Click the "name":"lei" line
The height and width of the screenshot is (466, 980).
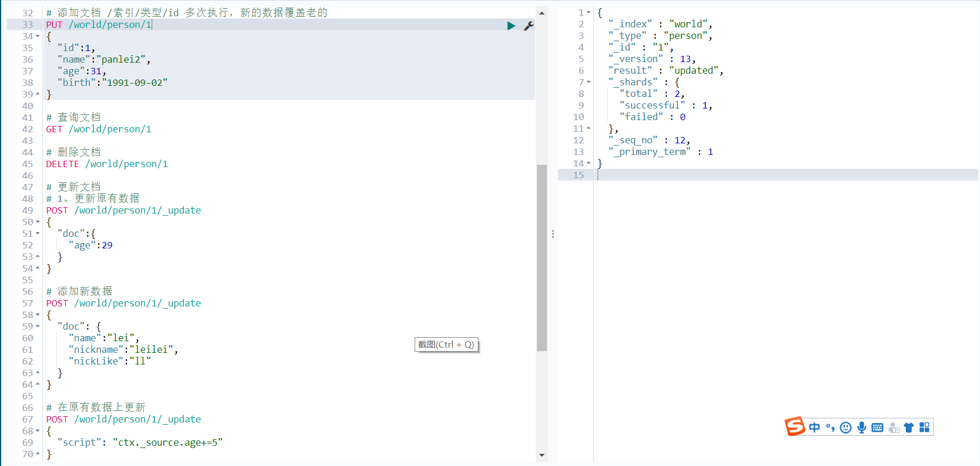click(104, 338)
